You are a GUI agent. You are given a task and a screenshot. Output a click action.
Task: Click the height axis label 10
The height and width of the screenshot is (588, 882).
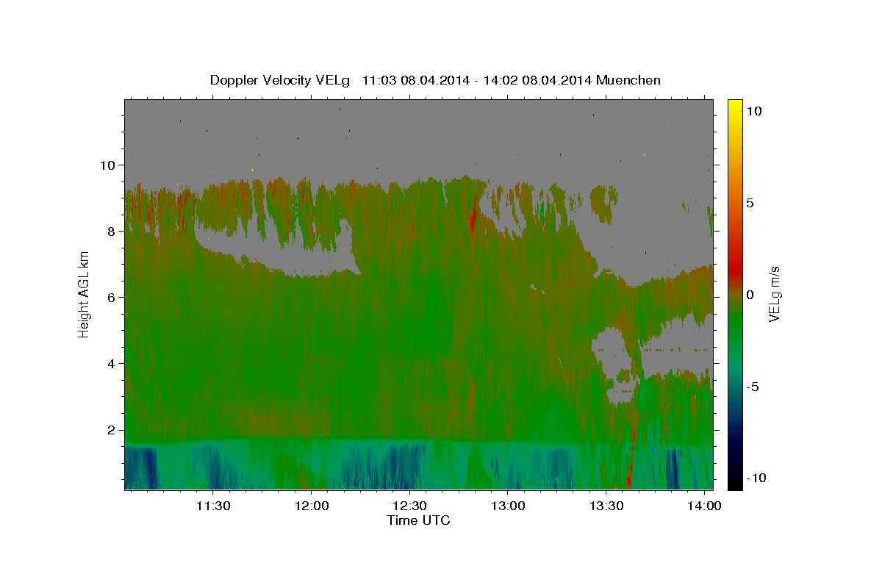coord(110,165)
